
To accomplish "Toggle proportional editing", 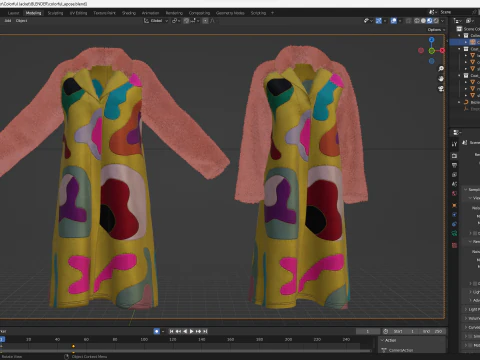I will pyautogui.click(x=205, y=21).
